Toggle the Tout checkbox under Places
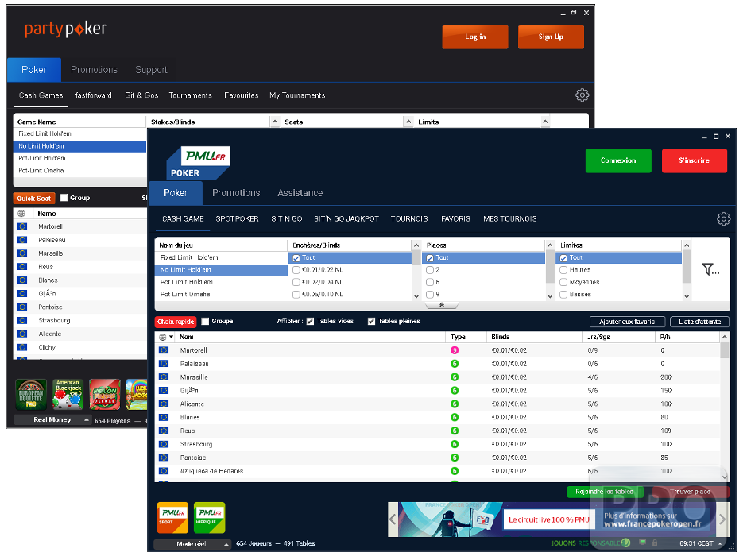Screen dimensions: 747x560 [430, 257]
